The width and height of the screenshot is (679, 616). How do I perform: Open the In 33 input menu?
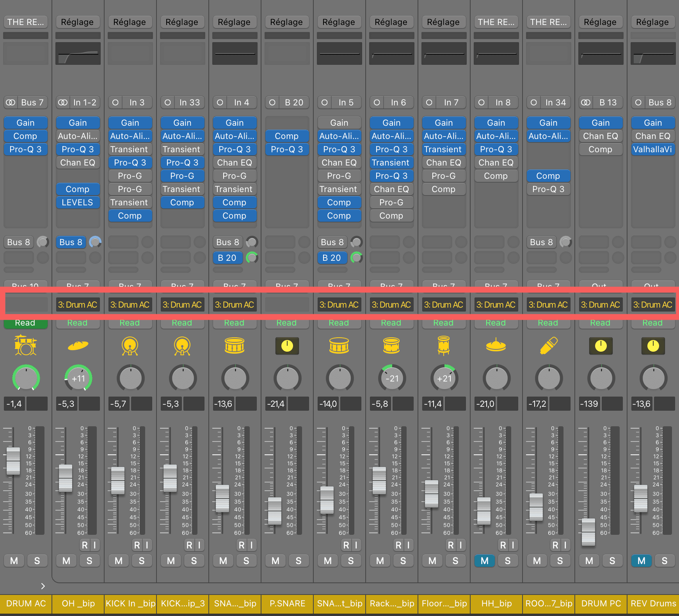tap(190, 102)
